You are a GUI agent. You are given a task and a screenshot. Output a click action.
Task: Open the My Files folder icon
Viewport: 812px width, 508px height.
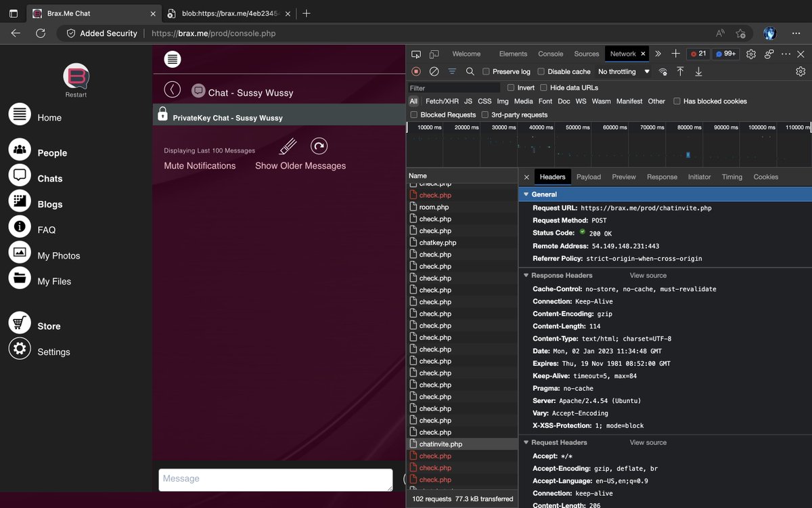click(20, 278)
